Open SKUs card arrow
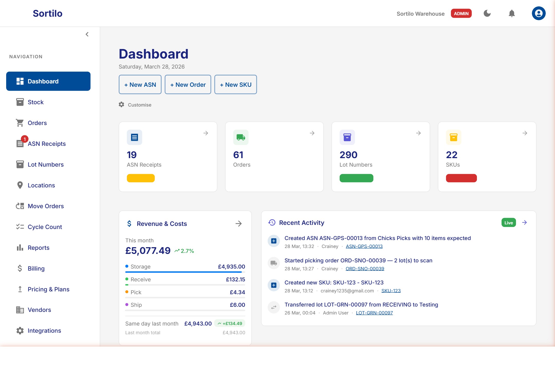 (525, 133)
